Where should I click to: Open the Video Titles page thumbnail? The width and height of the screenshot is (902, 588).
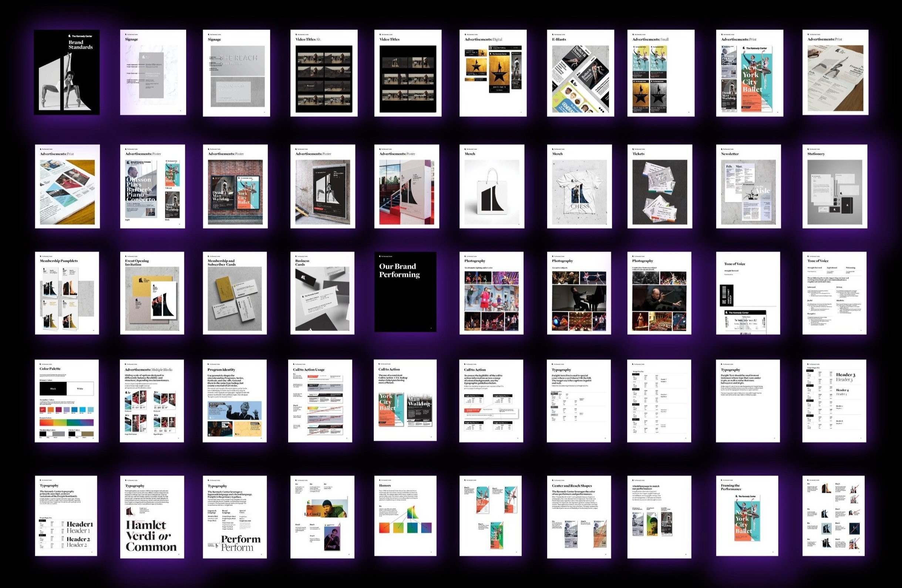(x=408, y=73)
